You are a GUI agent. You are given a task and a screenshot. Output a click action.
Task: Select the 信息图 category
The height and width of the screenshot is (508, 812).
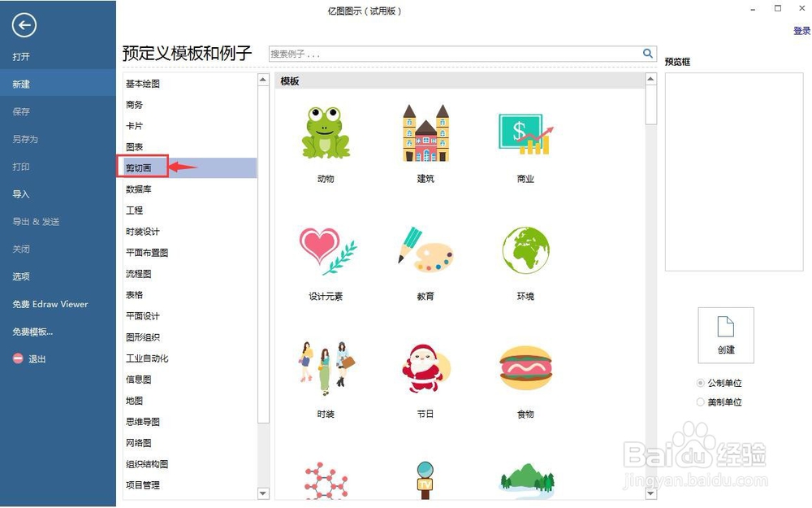coord(139,380)
